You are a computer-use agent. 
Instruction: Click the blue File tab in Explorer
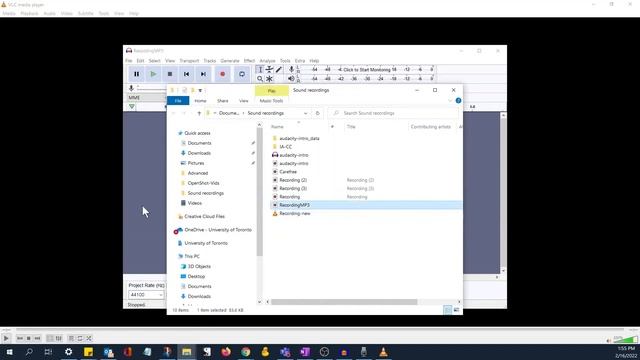178,101
